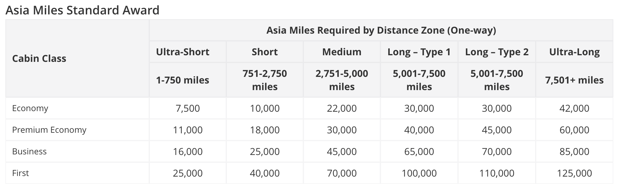The image size is (644, 194).
Task: Select the Medium distance zone header
Action: (342, 52)
